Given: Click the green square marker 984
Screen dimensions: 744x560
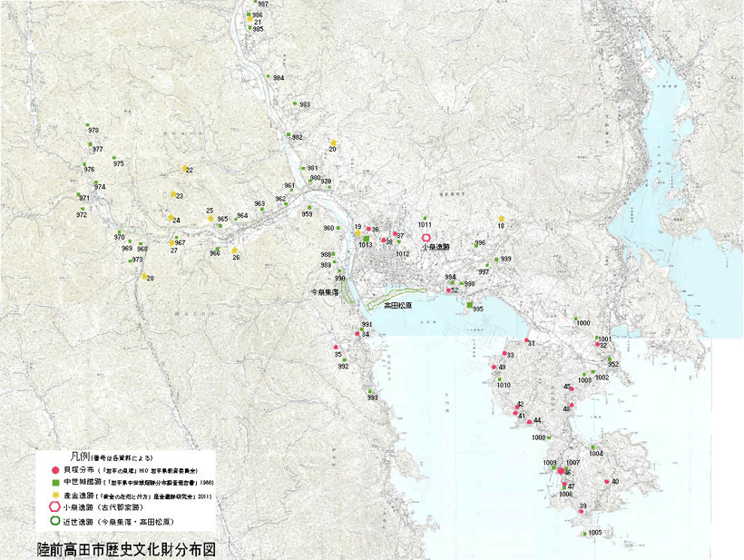Looking at the screenshot, I should [x=268, y=76].
